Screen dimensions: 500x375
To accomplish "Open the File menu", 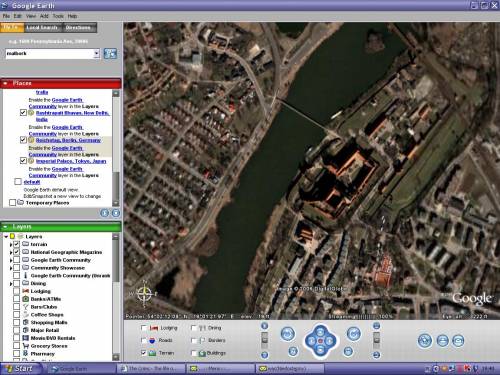I will pos(6,16).
